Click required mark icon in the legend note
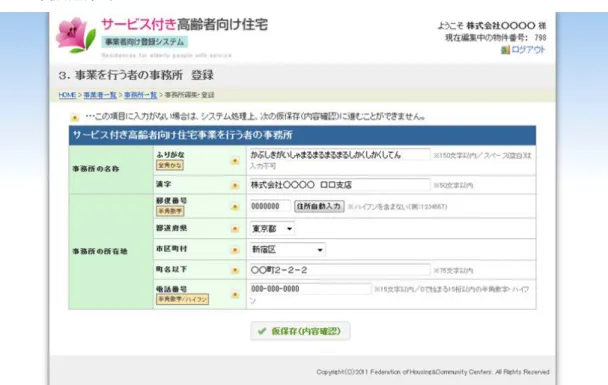The height and width of the screenshot is (385, 608). click(74, 117)
